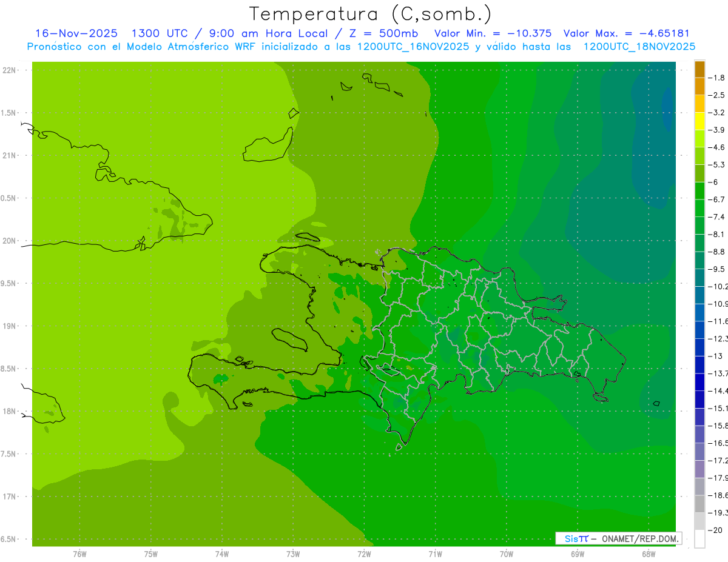Viewport: 728px width, 562px height.
Task: Click the "Valor Min. = -10.375" readout
Action: point(493,33)
